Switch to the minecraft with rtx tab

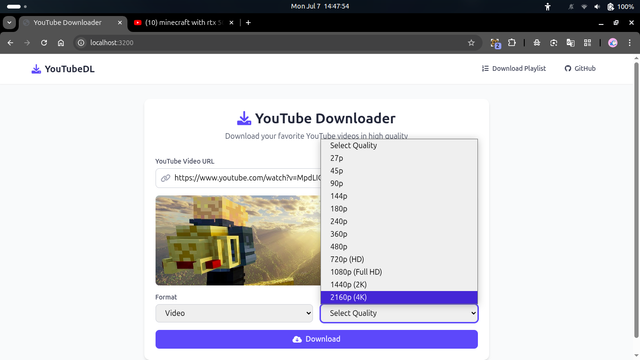(x=184, y=22)
